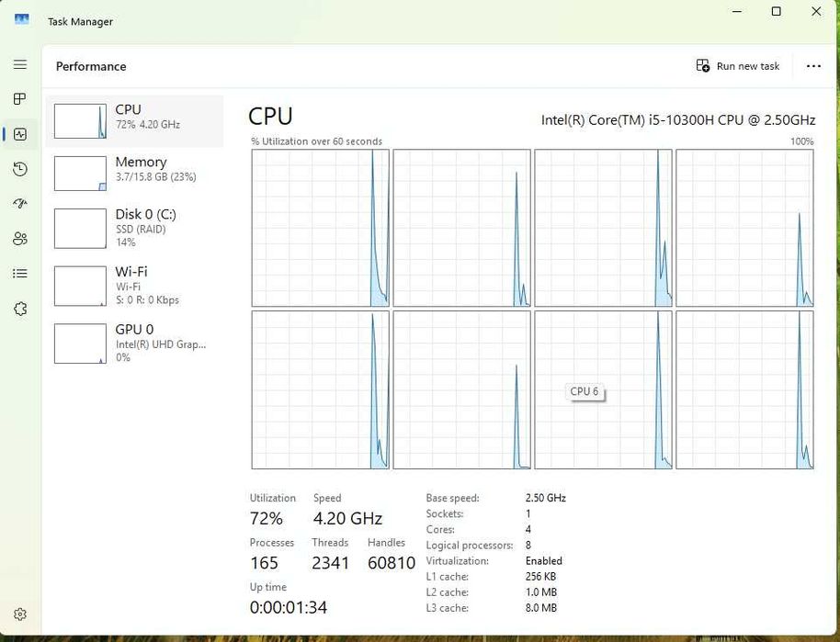Click the processor name i5-10300H text
840x642 pixels.
click(677, 120)
